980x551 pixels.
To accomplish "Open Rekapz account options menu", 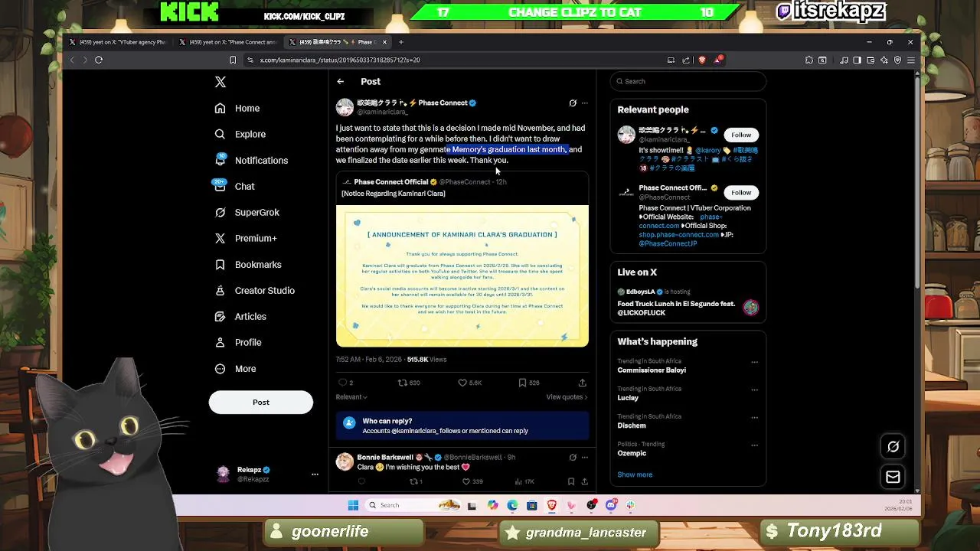I will (315, 474).
